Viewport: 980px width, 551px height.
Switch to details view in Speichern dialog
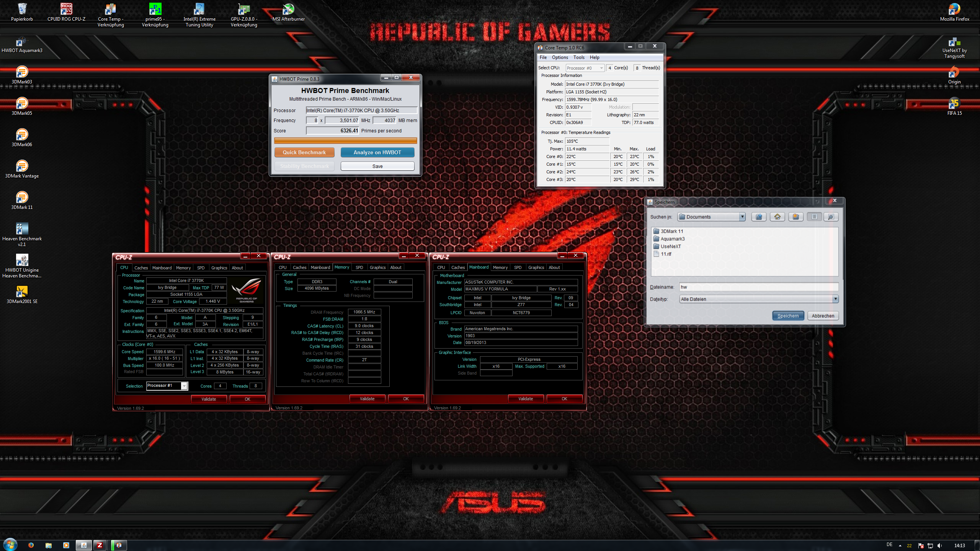point(831,217)
